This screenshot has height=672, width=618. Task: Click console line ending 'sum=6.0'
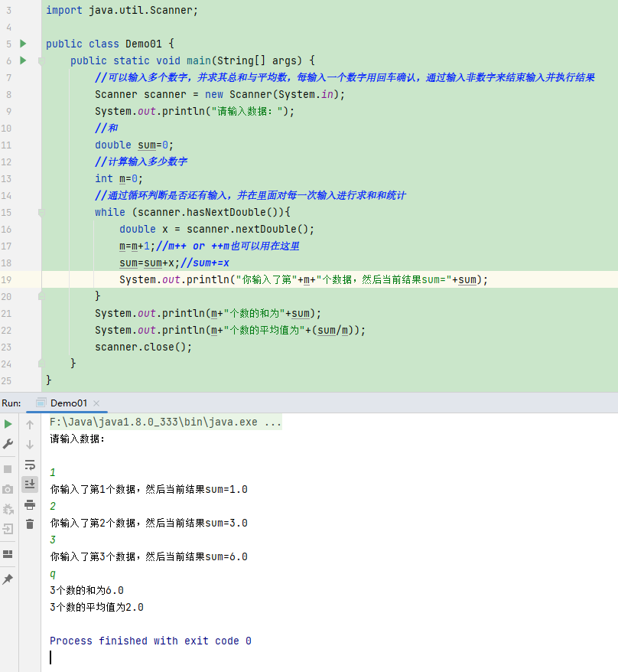(x=148, y=556)
